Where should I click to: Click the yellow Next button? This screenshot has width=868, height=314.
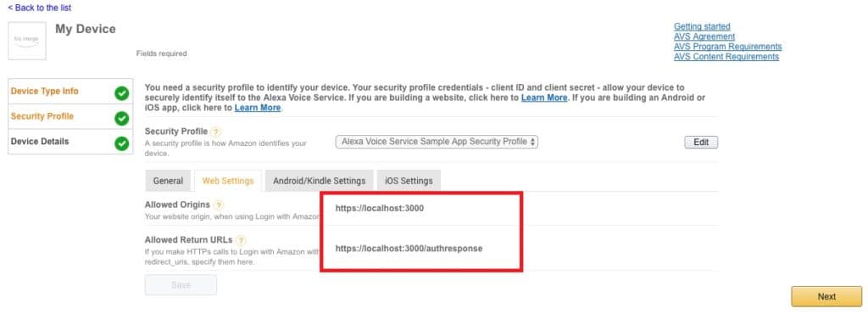coord(826,296)
